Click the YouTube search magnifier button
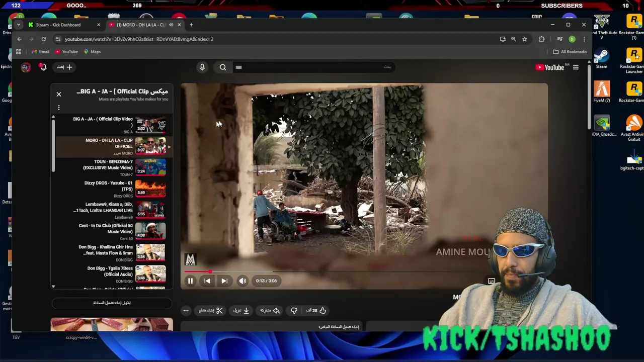The image size is (644, 362). 223,67
